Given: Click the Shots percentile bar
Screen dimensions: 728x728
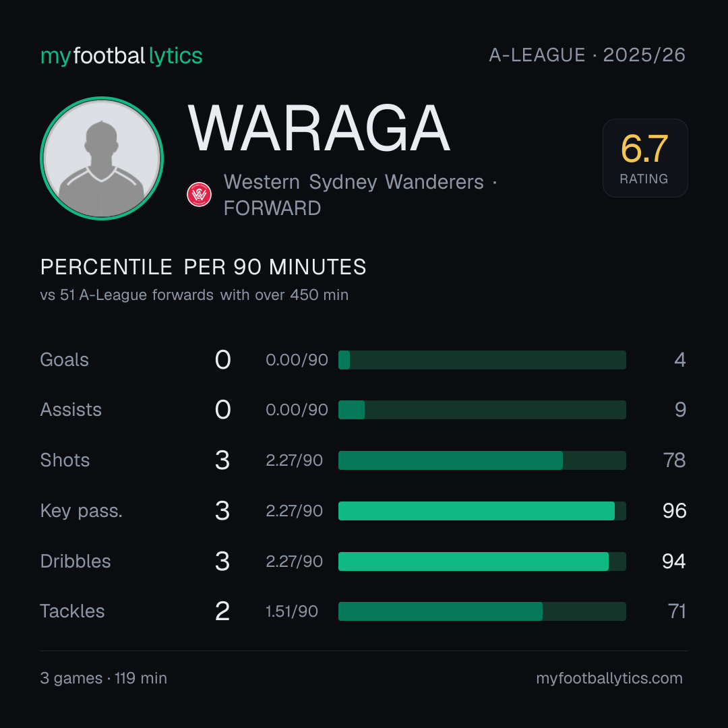Looking at the screenshot, I should [482, 460].
